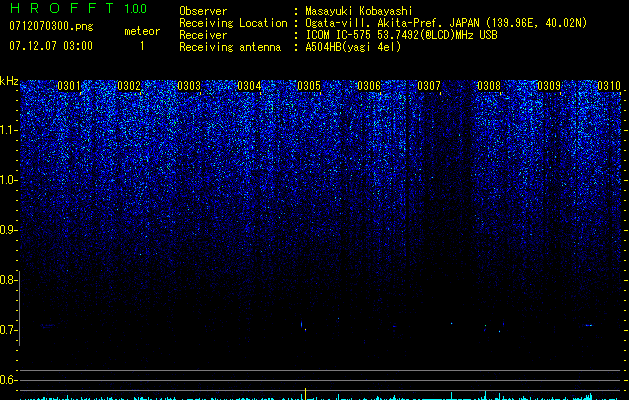Click the 0305 time marker
Image resolution: width=629 pixels, height=400 pixels.
309,86
